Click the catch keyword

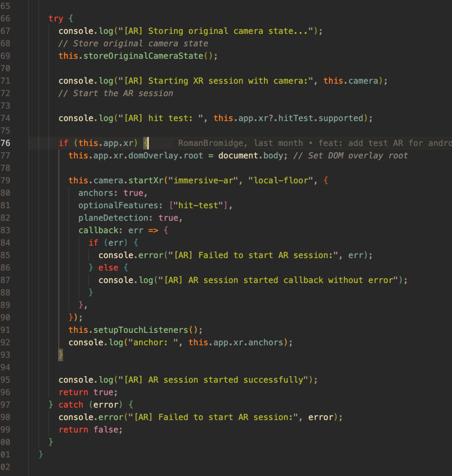pos(71,405)
